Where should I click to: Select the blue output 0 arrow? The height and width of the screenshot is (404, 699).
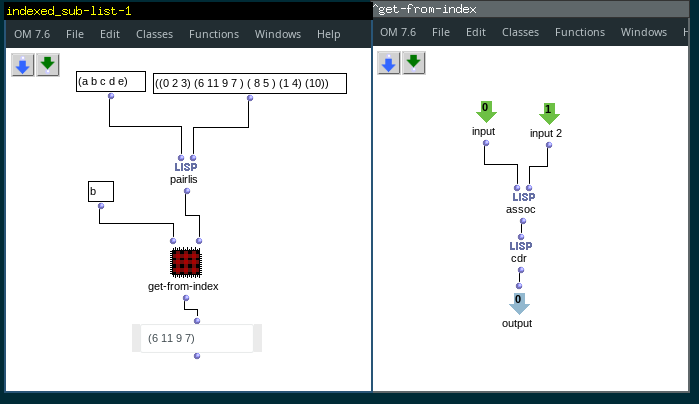(x=519, y=304)
